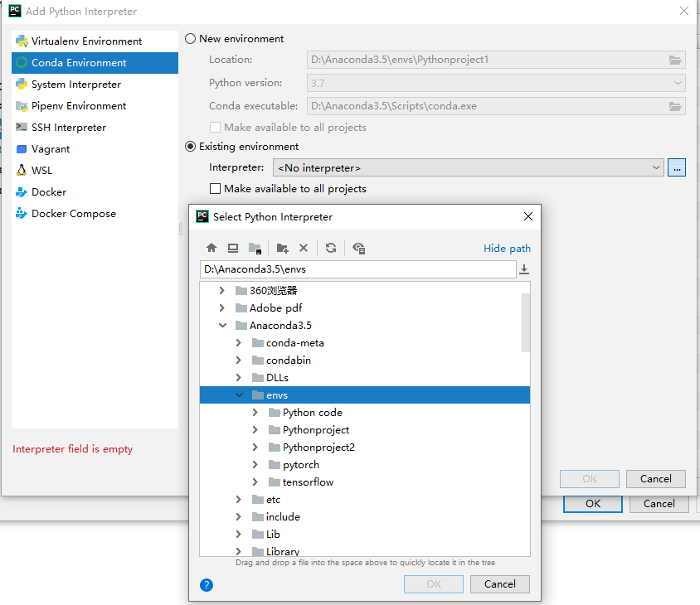Expand the etc folder

click(238, 499)
